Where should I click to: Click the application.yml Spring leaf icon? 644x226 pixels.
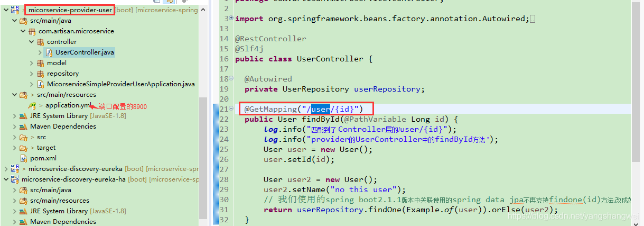point(32,105)
